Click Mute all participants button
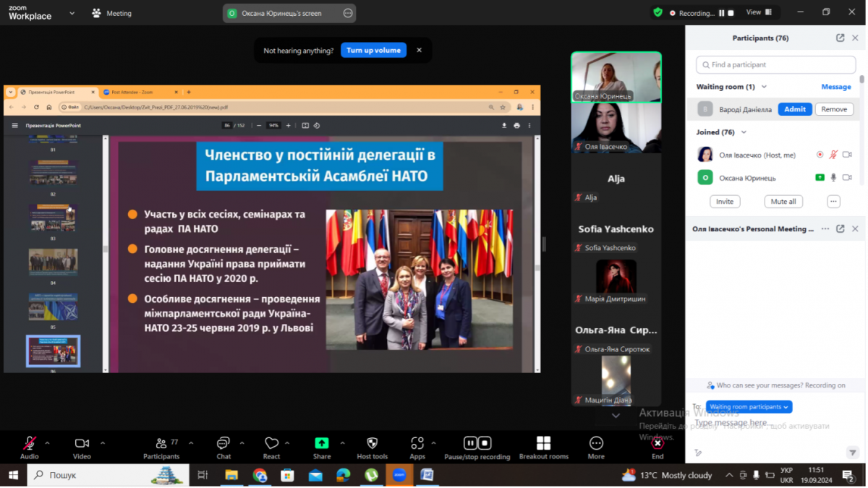Viewport: 868px width, 488px height. point(783,202)
